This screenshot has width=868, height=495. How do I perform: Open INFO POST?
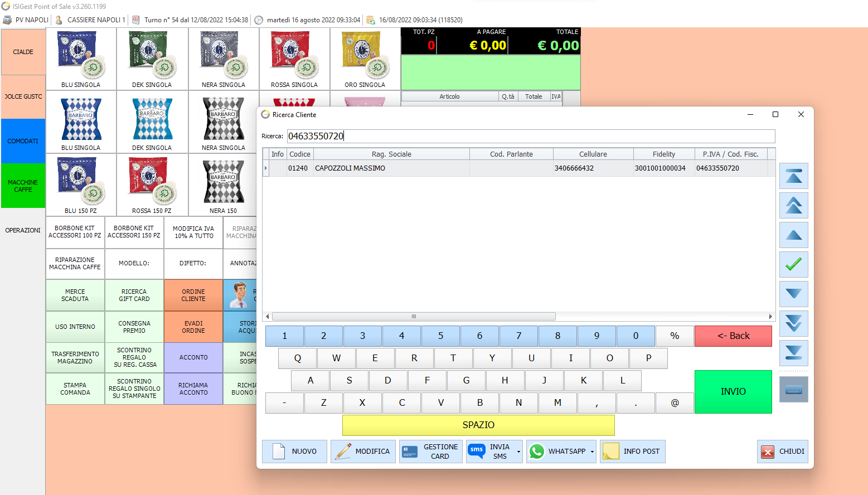click(633, 452)
